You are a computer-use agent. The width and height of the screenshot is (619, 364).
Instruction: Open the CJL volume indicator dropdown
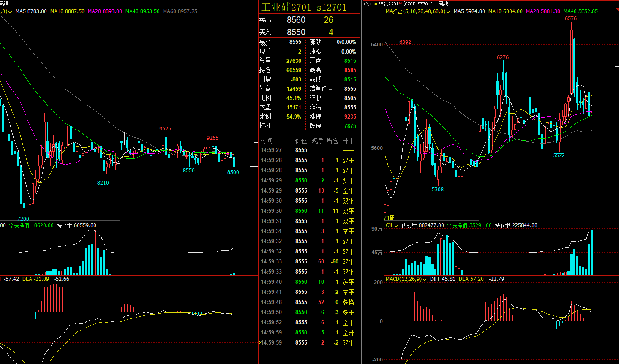pyautogui.click(x=396, y=226)
